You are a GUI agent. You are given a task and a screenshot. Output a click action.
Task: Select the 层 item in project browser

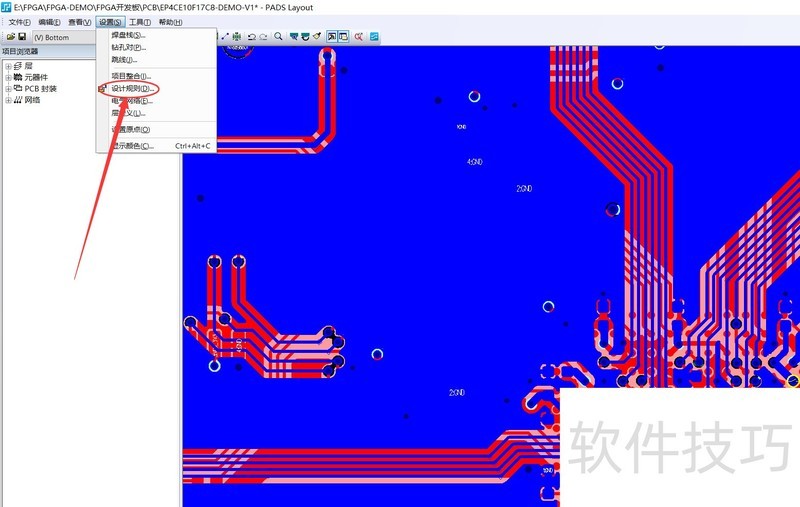pyautogui.click(x=28, y=66)
